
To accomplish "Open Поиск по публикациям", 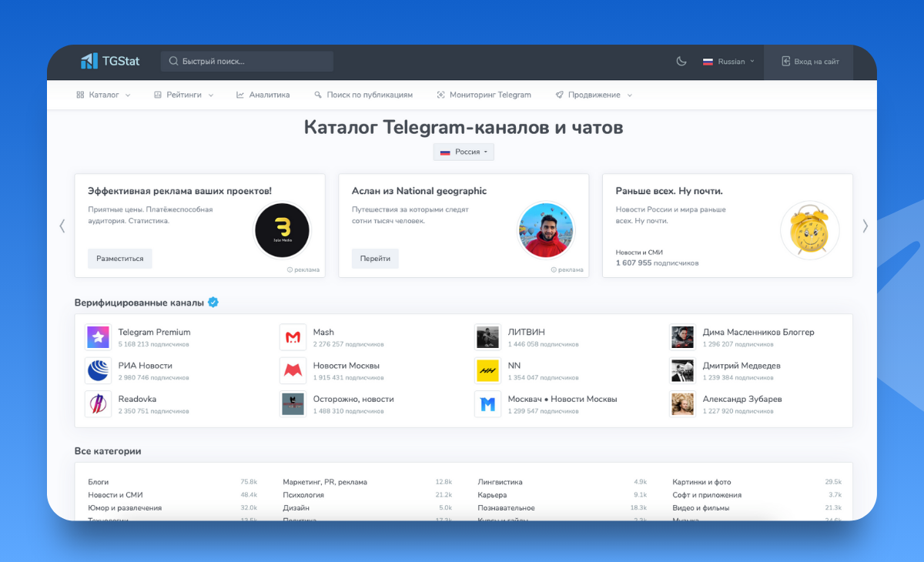I will [363, 95].
